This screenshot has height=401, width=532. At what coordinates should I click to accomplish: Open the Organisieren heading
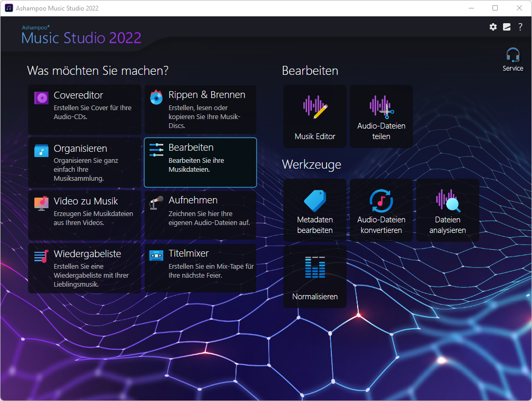[x=81, y=149]
